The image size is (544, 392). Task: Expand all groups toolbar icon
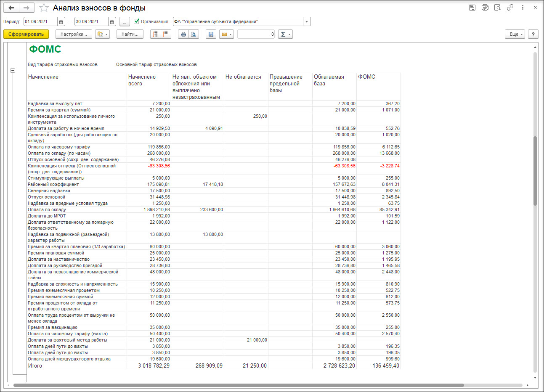point(166,34)
